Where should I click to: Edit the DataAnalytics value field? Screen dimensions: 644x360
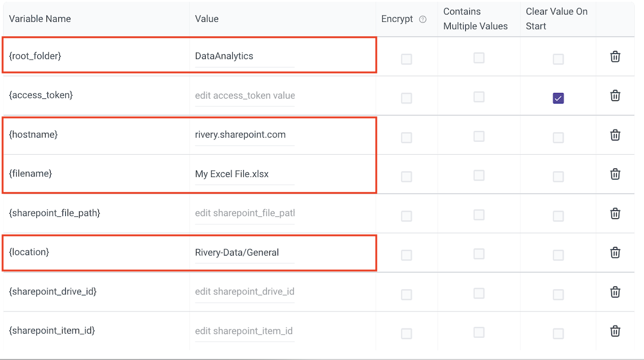(244, 56)
